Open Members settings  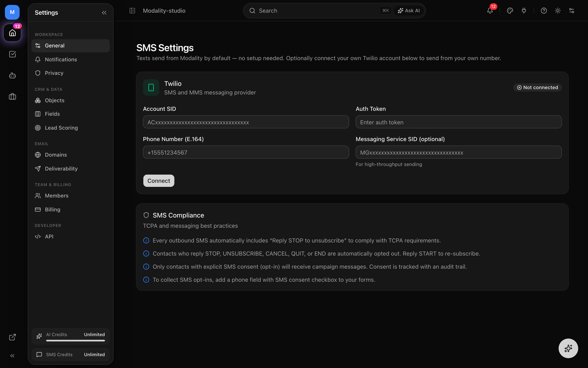71,196
